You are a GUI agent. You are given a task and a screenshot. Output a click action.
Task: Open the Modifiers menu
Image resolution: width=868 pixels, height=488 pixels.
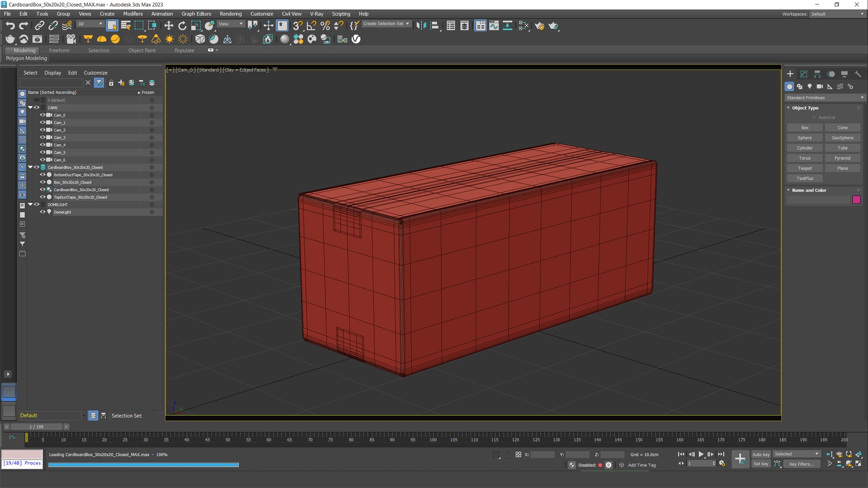coord(133,14)
